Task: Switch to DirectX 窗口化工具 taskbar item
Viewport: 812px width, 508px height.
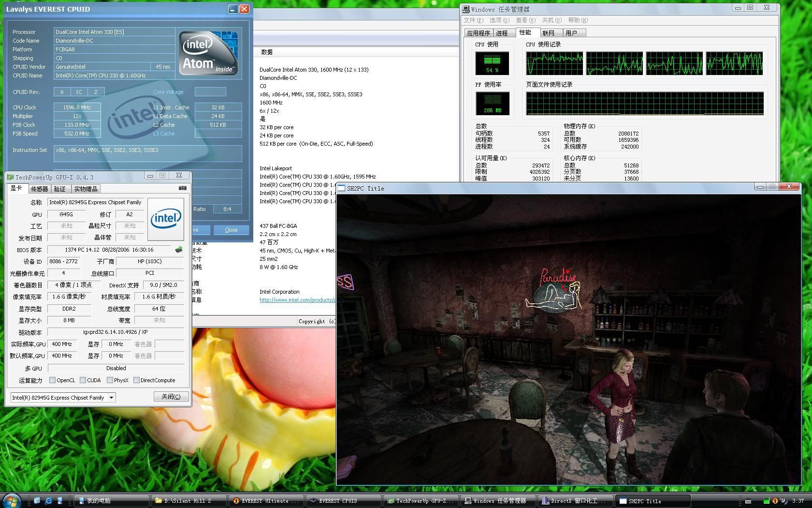Action: click(576, 501)
